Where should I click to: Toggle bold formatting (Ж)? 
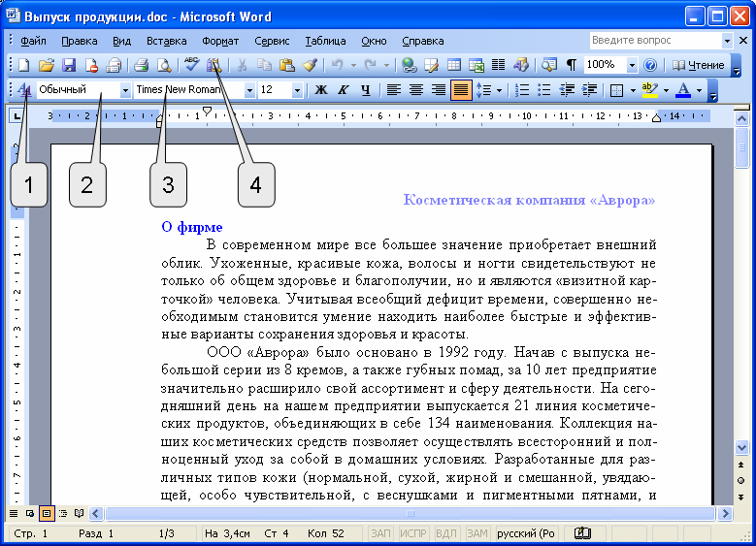[320, 89]
